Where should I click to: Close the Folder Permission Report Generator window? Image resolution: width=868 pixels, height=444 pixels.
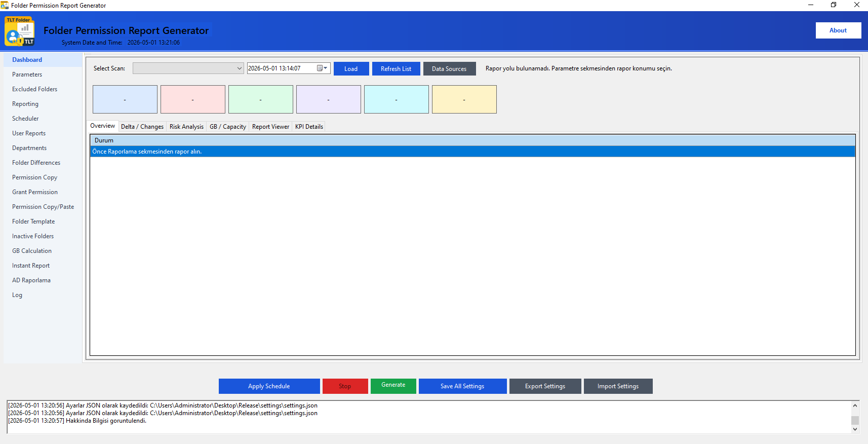tap(856, 5)
